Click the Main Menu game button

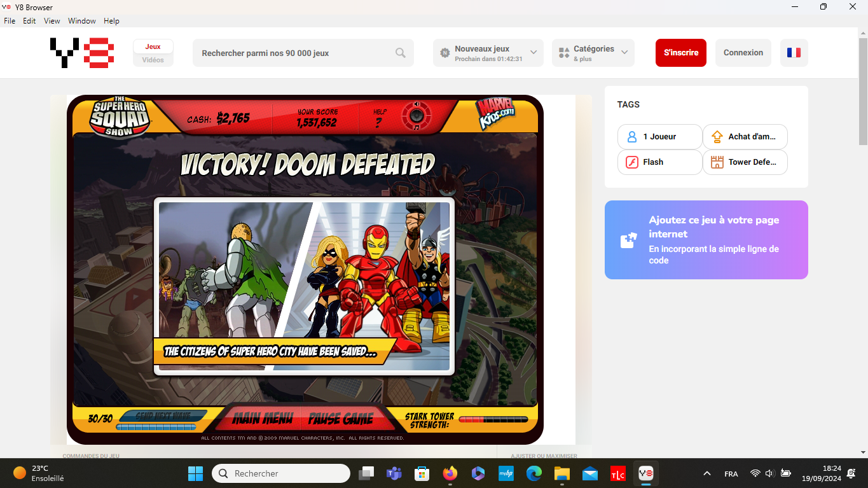262,419
